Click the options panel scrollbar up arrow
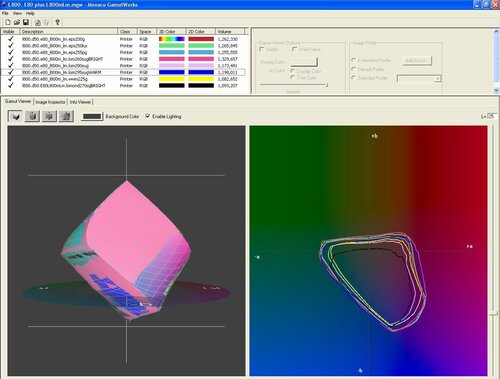500x379 pixels. click(x=496, y=32)
